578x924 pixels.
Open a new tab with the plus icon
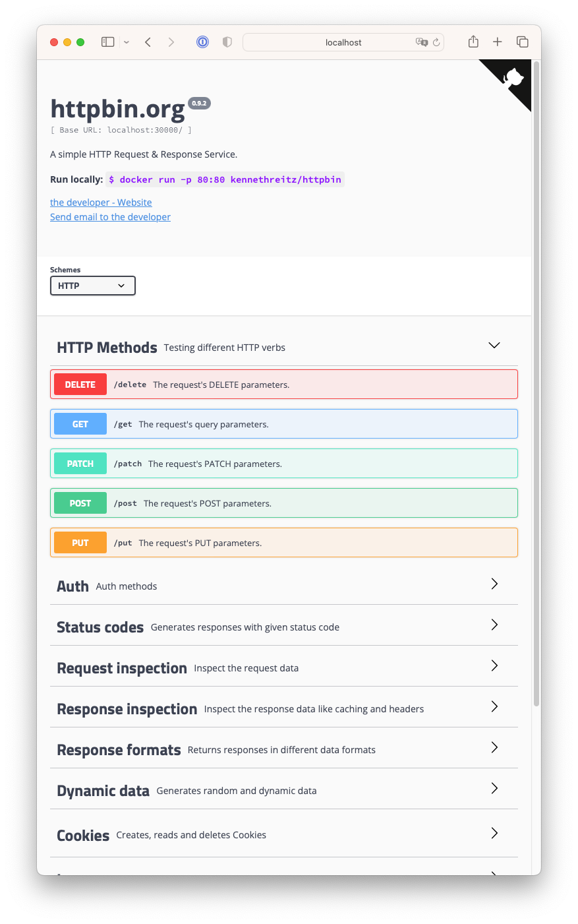pyautogui.click(x=498, y=42)
